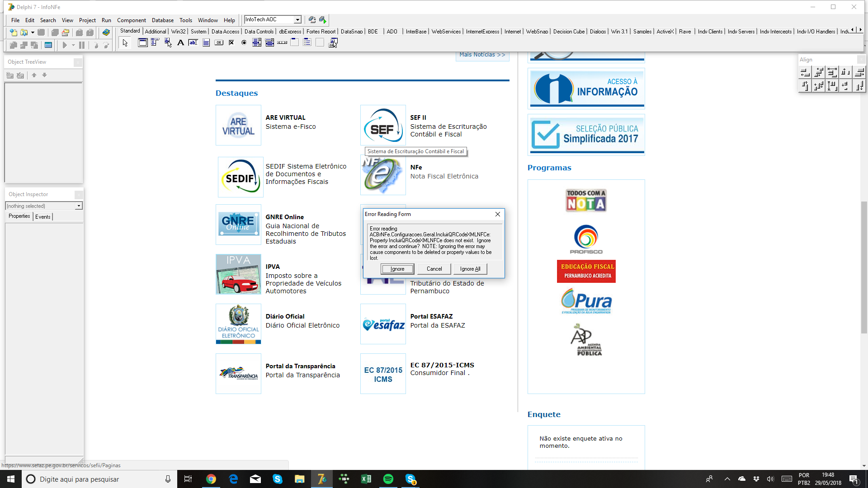Pick the Memo component icon
868x488 pixels.
tap(206, 43)
